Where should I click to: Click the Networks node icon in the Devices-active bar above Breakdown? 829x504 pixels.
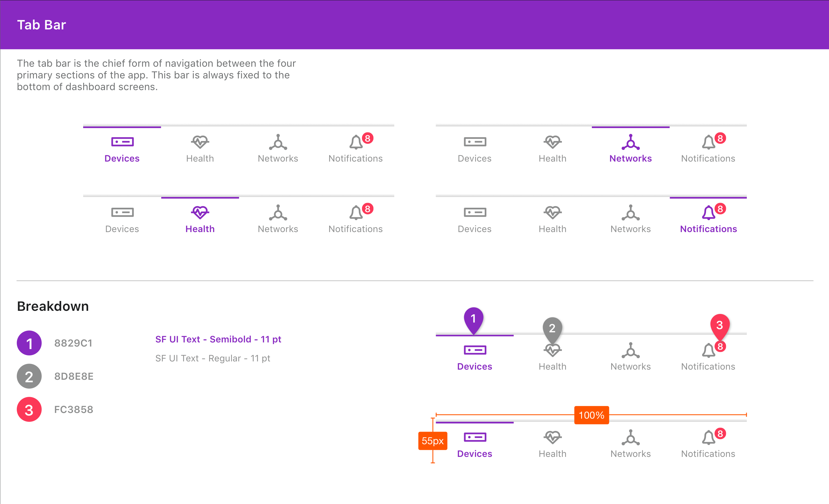click(x=278, y=142)
